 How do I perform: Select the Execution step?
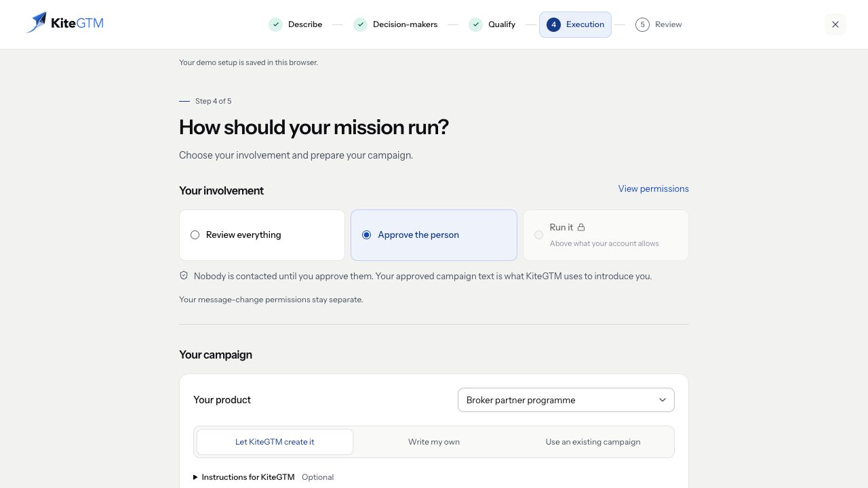click(575, 24)
